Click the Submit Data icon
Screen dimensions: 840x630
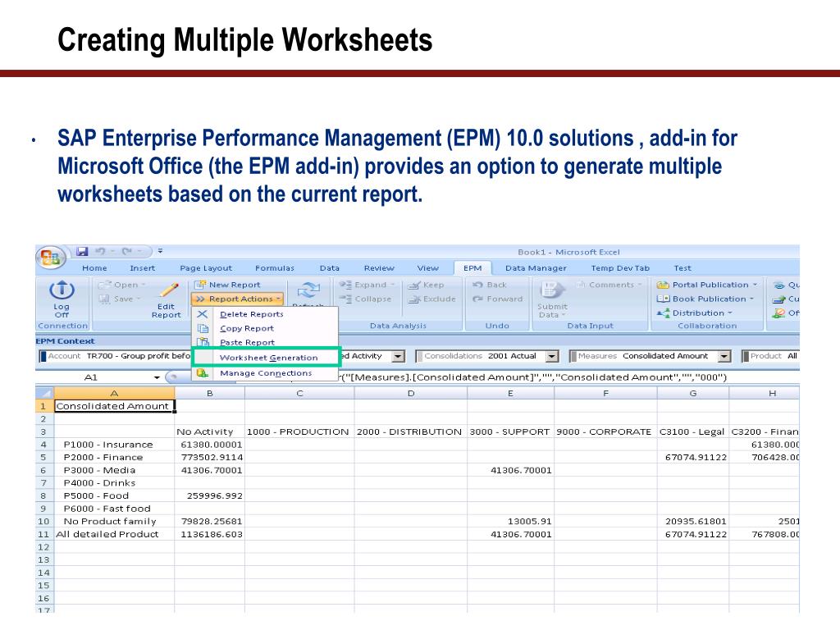(x=552, y=290)
